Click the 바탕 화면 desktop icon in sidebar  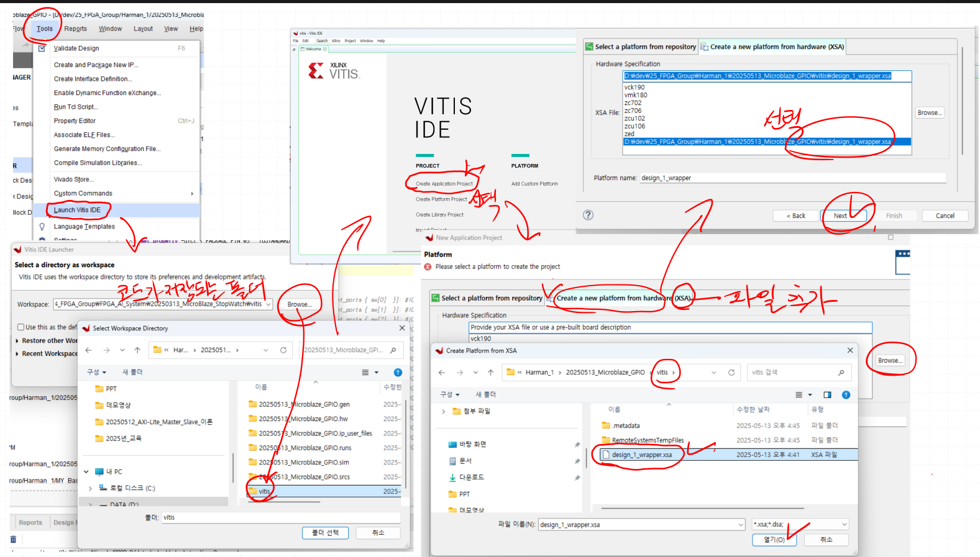452,445
